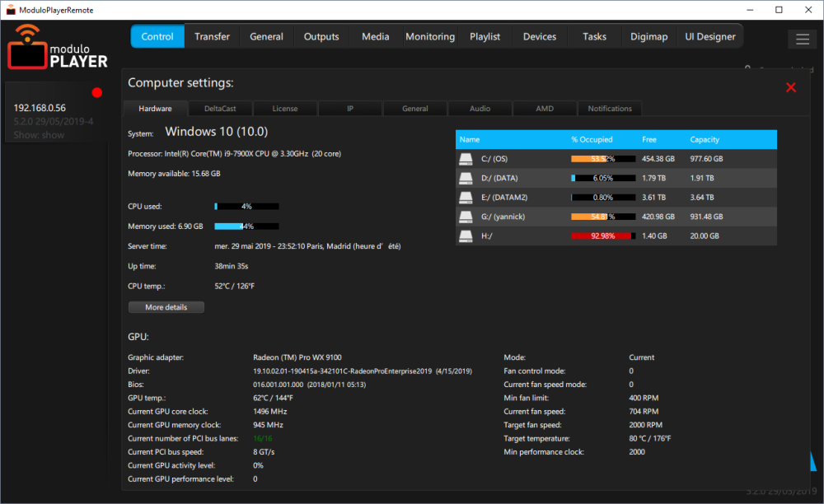824x504 pixels.
Task: Select the D:/ (DATA) drive icon
Action: 467,178
